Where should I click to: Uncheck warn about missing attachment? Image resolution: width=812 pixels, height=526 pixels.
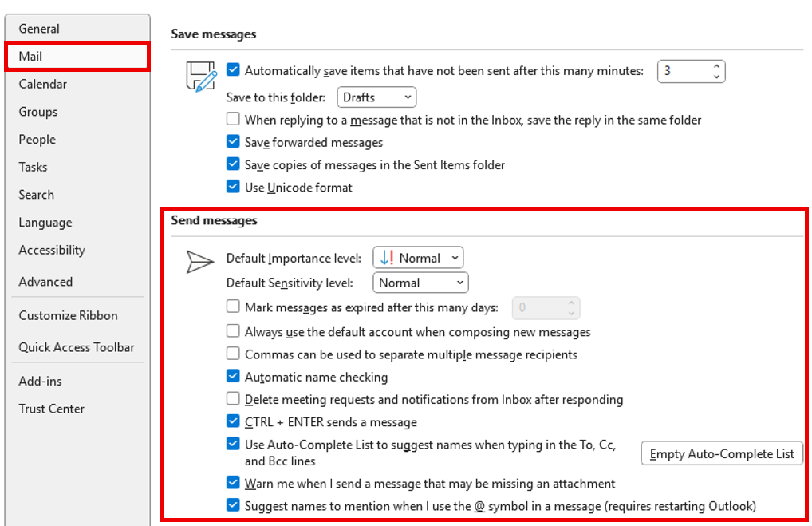pos(233,483)
